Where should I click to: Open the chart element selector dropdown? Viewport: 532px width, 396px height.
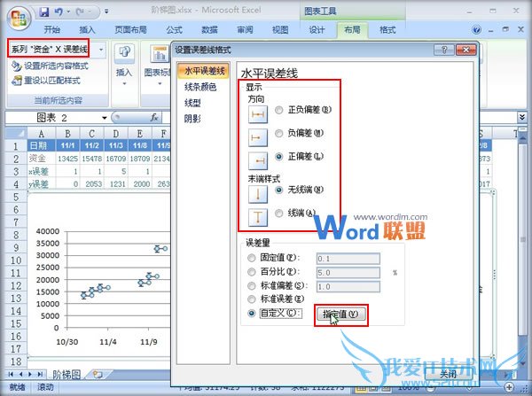point(101,50)
